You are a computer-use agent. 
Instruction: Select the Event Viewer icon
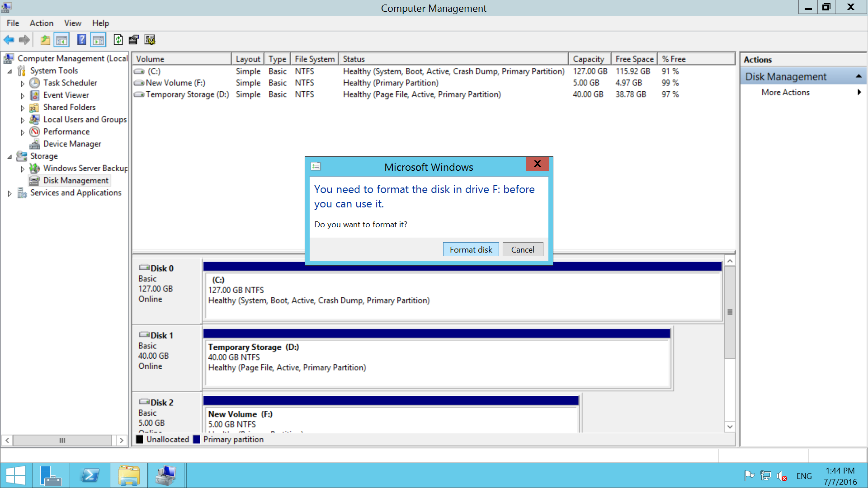(x=35, y=95)
